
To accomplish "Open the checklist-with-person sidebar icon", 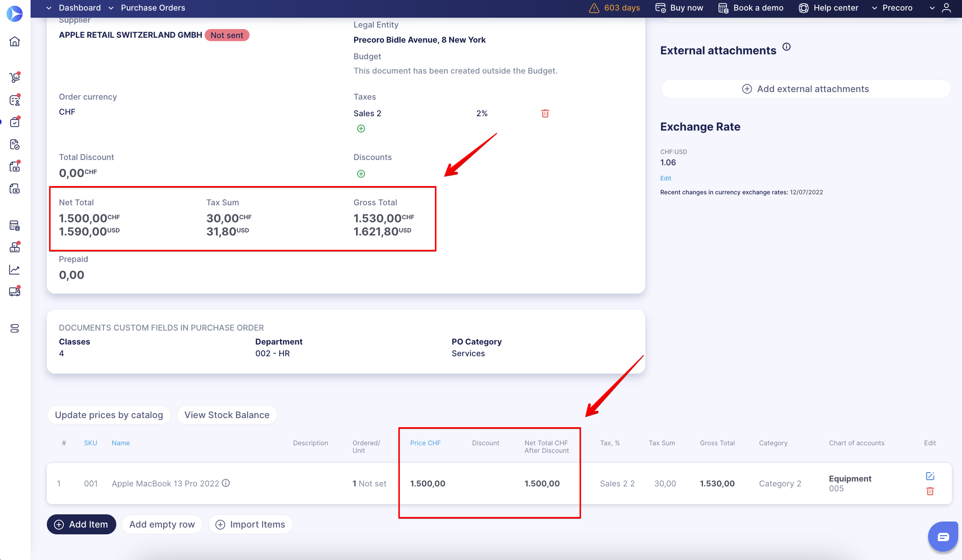I will (x=14, y=100).
